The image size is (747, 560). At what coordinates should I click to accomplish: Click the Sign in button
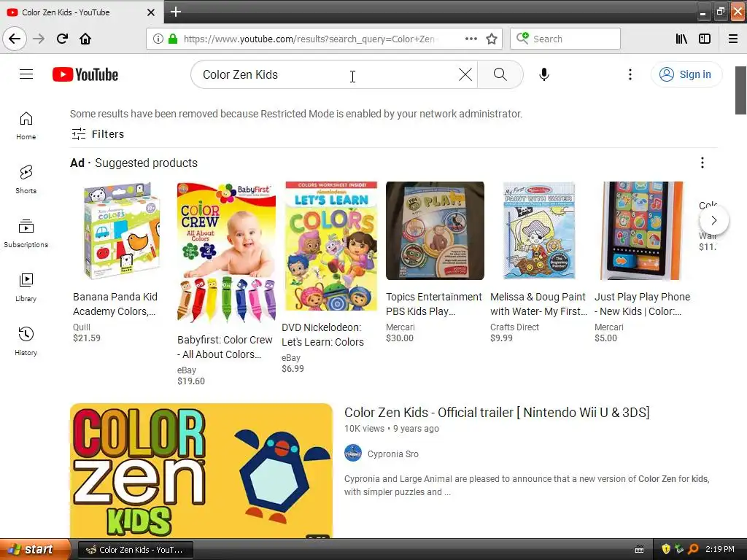pos(686,74)
